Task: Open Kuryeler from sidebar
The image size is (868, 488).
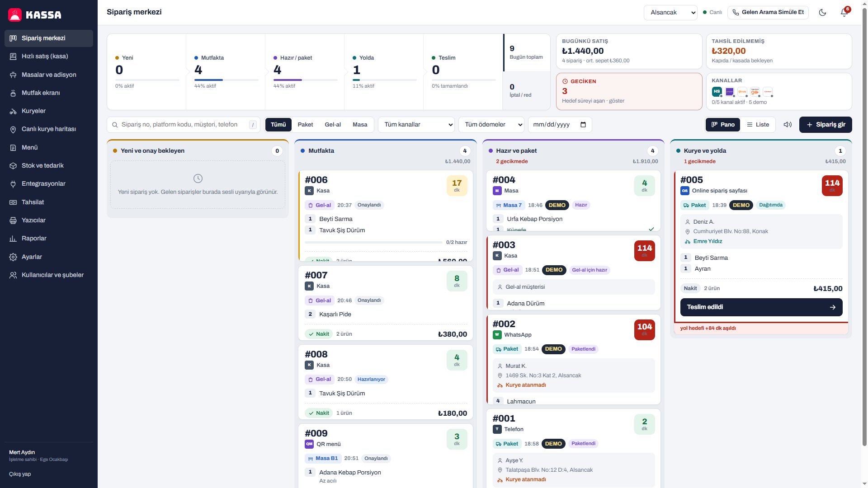Action: pos(49,111)
